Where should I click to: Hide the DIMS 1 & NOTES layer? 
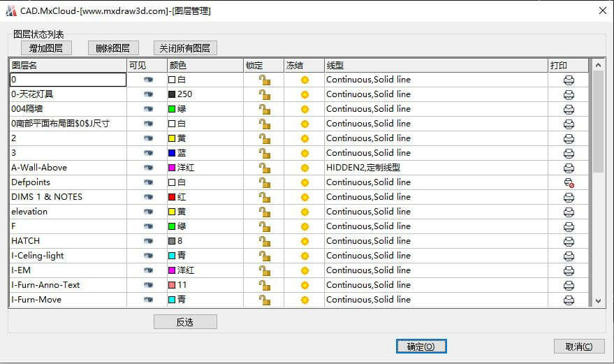click(148, 197)
